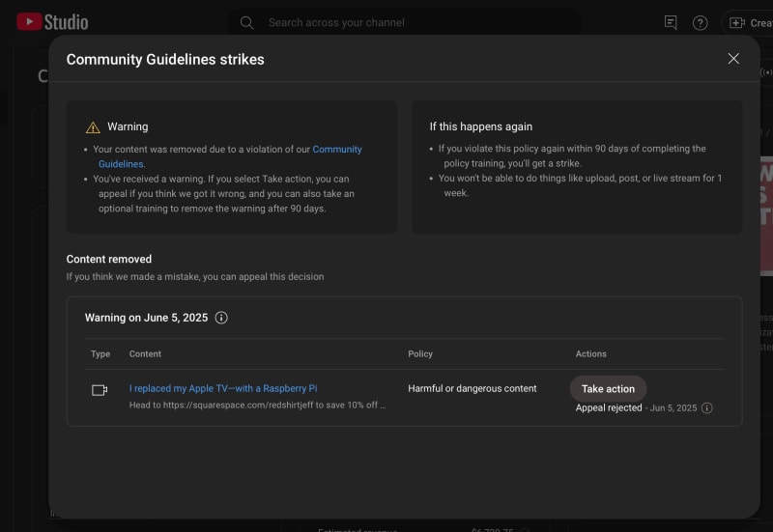Open 'I replaced my Apple TV' video link
The height and width of the screenshot is (532, 773).
pyautogui.click(x=223, y=388)
